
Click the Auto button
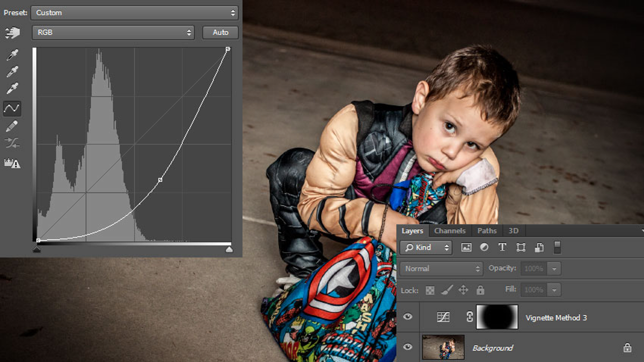coord(220,32)
